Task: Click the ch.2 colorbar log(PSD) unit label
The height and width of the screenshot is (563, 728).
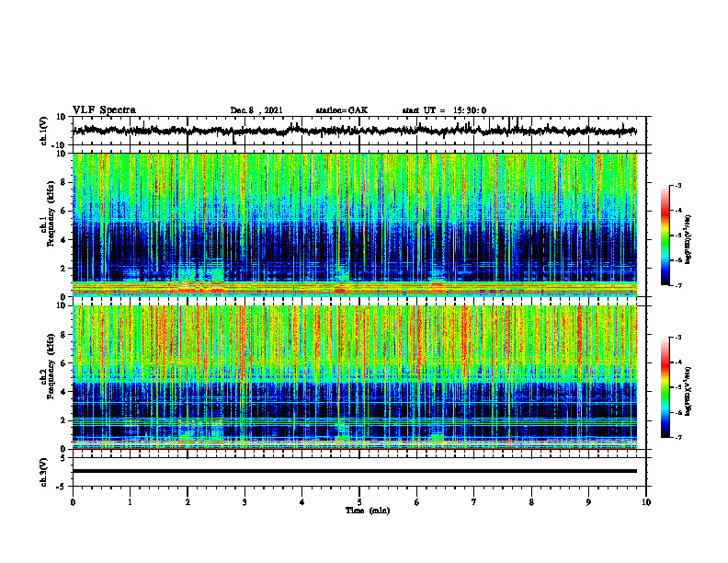Action: click(689, 391)
